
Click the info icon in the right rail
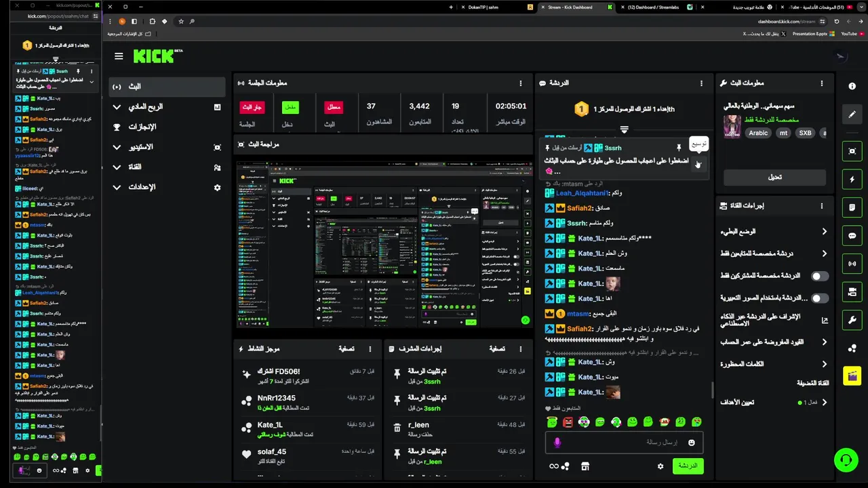coord(852,86)
